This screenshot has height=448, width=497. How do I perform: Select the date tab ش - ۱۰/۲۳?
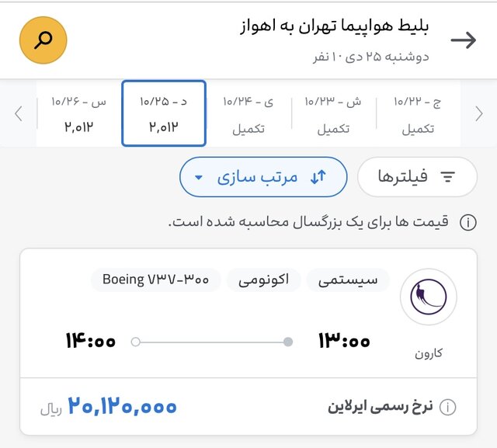tap(332, 113)
